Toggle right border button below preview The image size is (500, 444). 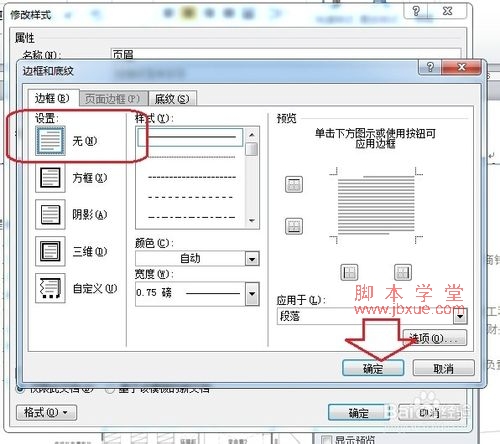pos(403,273)
